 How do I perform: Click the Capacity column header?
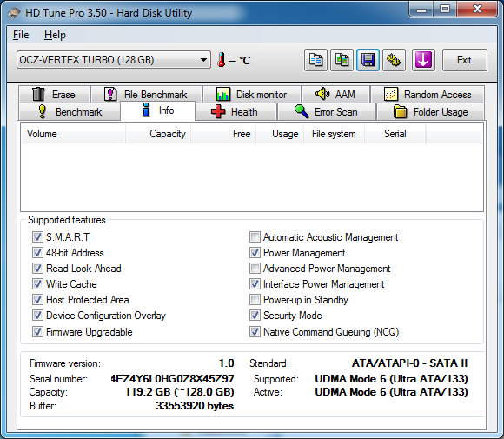(158, 134)
